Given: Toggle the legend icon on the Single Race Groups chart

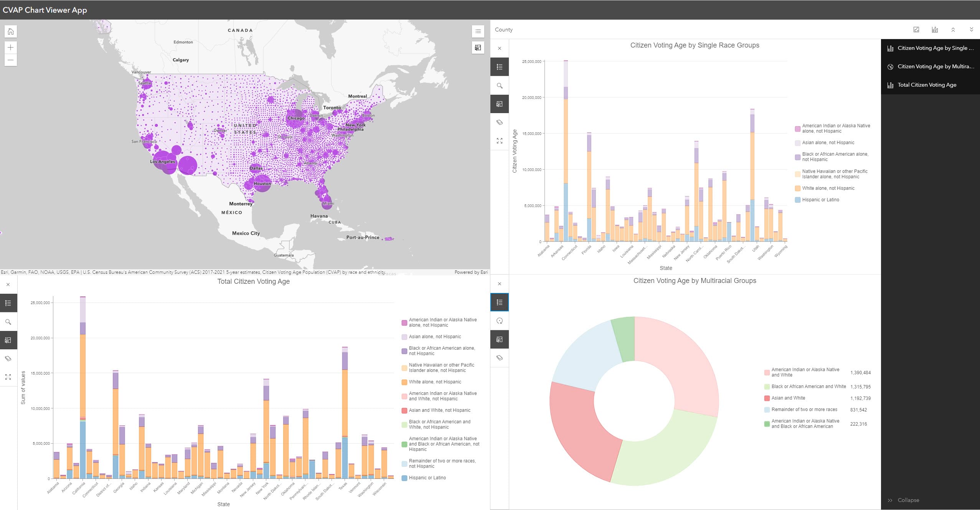Looking at the screenshot, I should (500, 66).
